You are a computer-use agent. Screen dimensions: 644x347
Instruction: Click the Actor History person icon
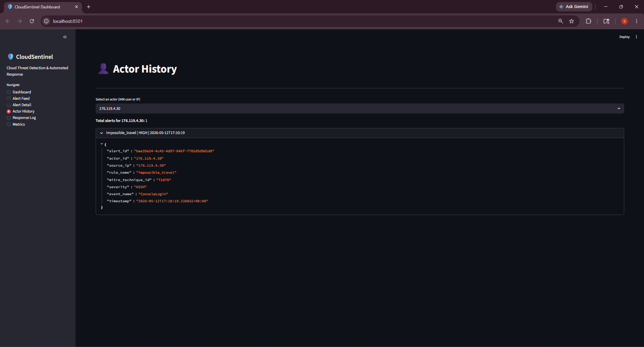coord(103,69)
